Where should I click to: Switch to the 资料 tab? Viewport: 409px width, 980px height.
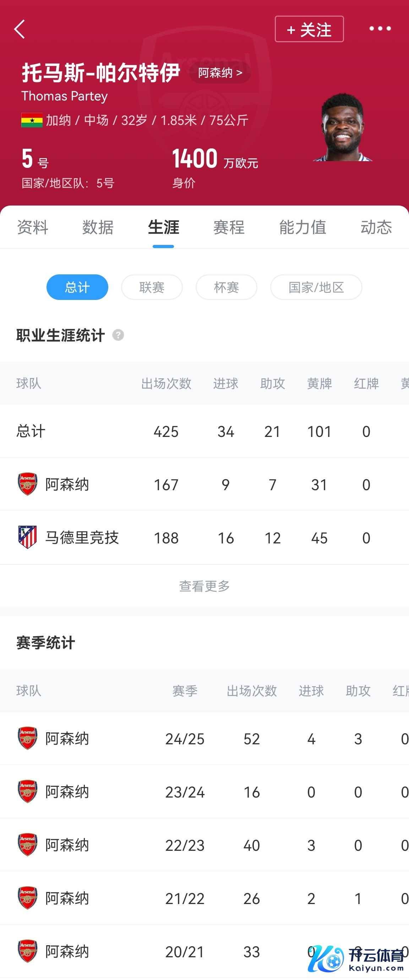[33, 227]
